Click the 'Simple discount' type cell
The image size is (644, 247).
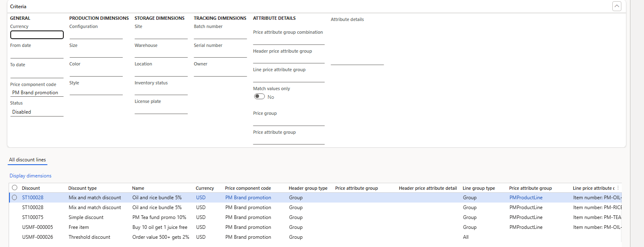click(86, 217)
